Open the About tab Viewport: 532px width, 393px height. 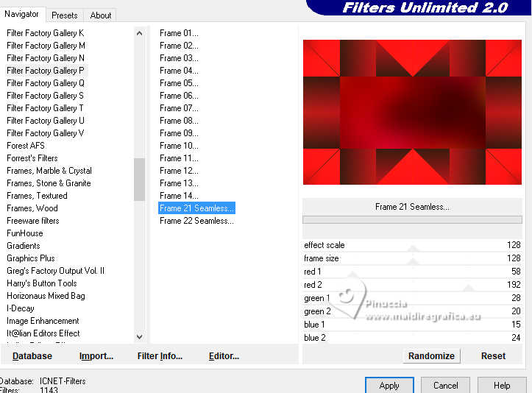100,15
